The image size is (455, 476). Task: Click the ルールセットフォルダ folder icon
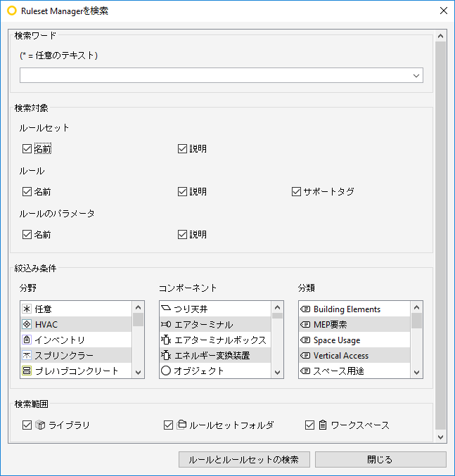click(x=181, y=425)
